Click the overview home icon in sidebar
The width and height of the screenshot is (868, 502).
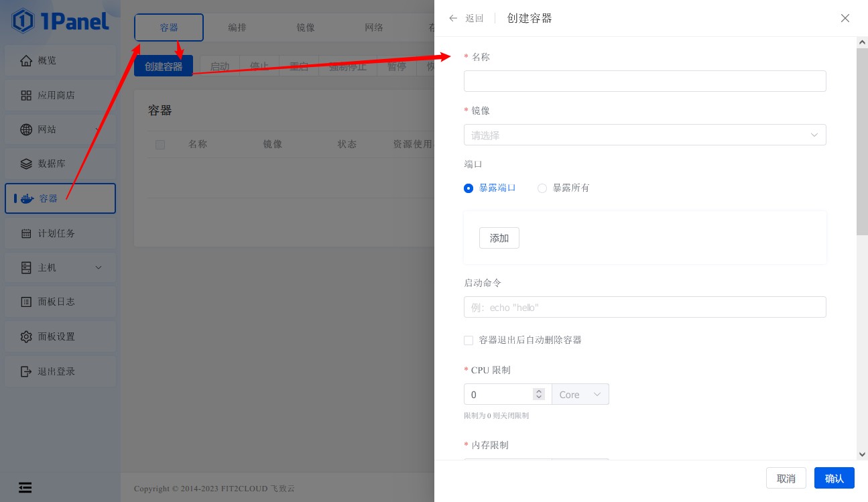[26, 61]
